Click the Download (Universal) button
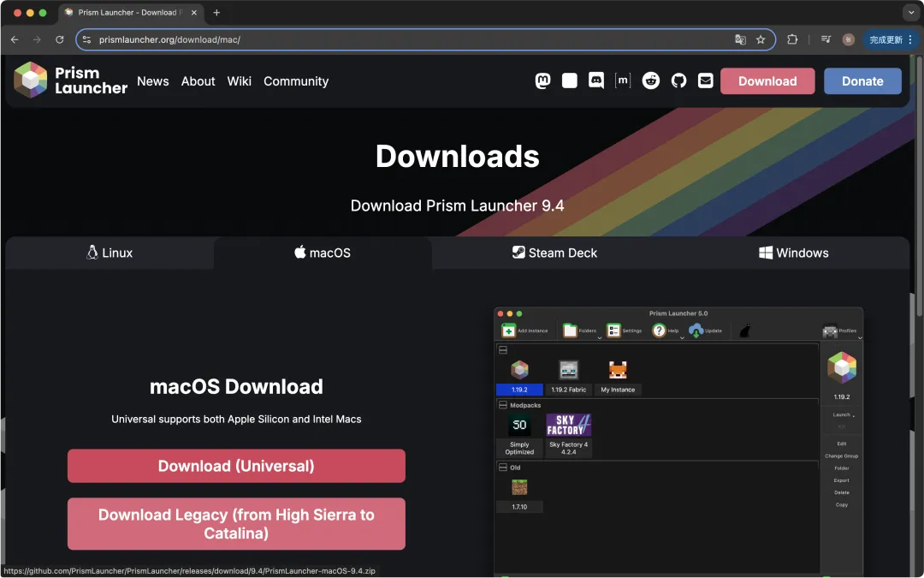The width and height of the screenshot is (924, 578). pos(236,466)
